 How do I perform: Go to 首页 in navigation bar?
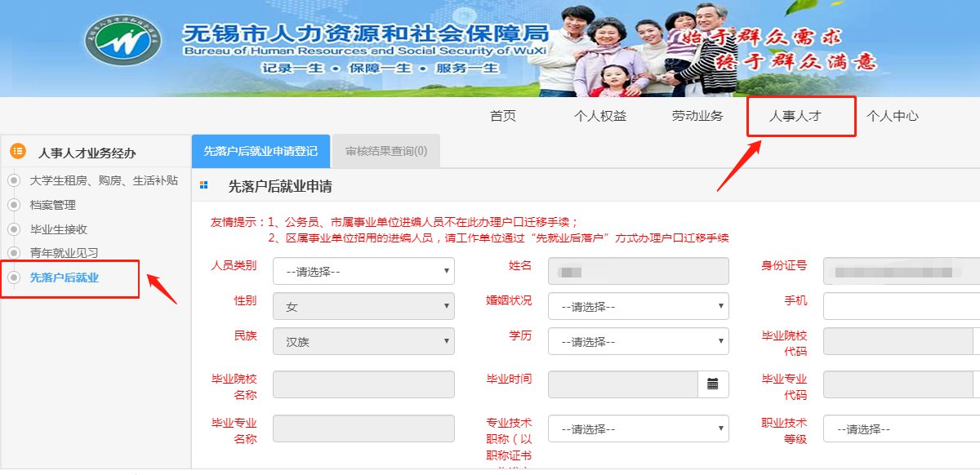click(503, 116)
